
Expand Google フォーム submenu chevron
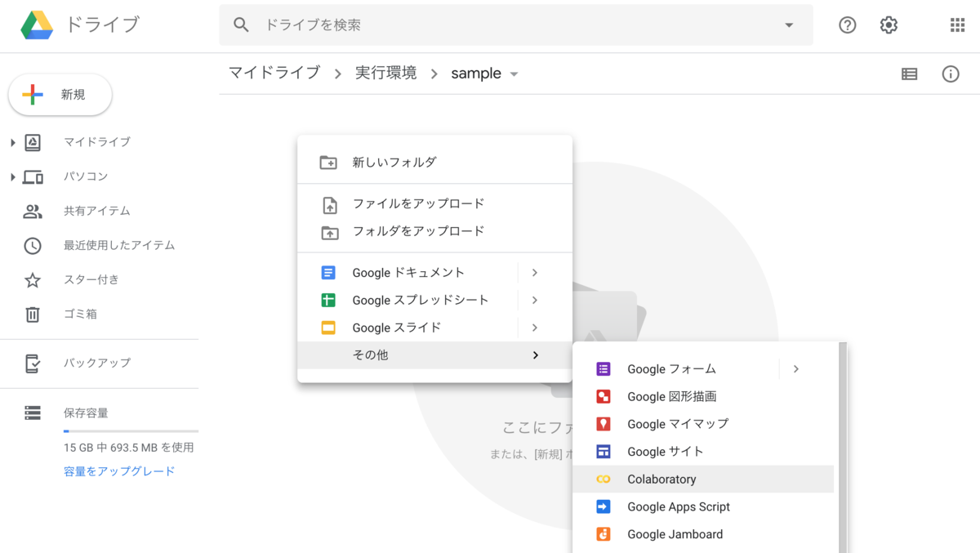[795, 369]
